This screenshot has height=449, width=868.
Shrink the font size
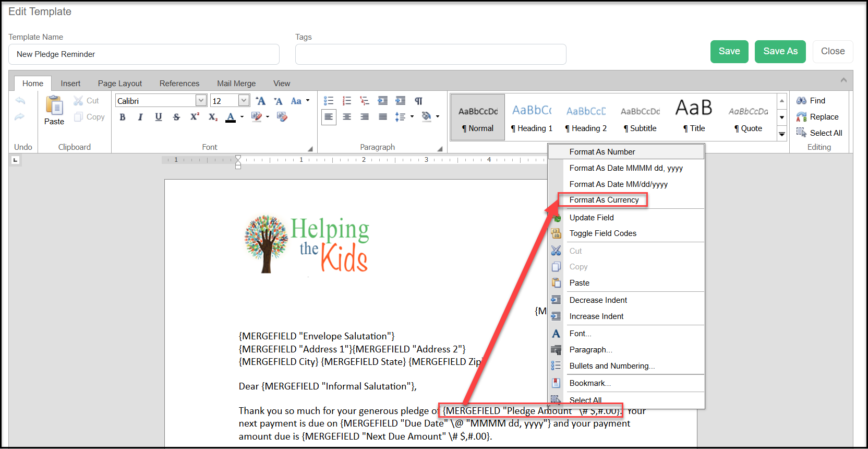coord(279,101)
